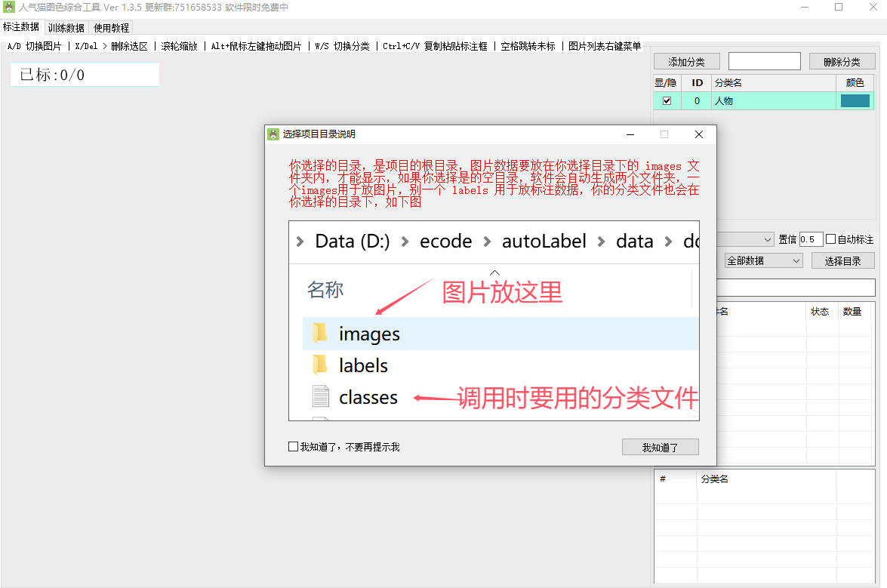Check 我知道了，不要再提示我 checkbox

[x=294, y=447]
